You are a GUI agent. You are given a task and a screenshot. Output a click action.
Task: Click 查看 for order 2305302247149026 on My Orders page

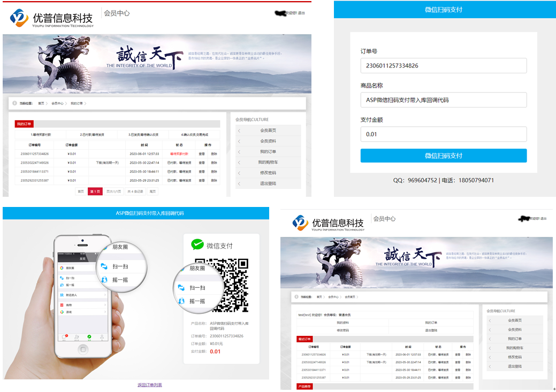[202, 163]
